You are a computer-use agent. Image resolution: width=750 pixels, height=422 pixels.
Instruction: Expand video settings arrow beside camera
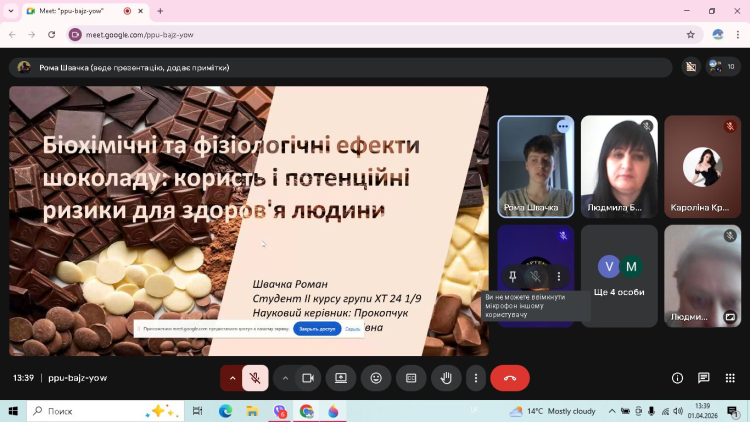tap(285, 378)
